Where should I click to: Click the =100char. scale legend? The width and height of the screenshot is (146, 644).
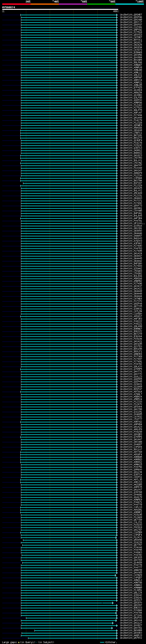[x=109, y=642]
